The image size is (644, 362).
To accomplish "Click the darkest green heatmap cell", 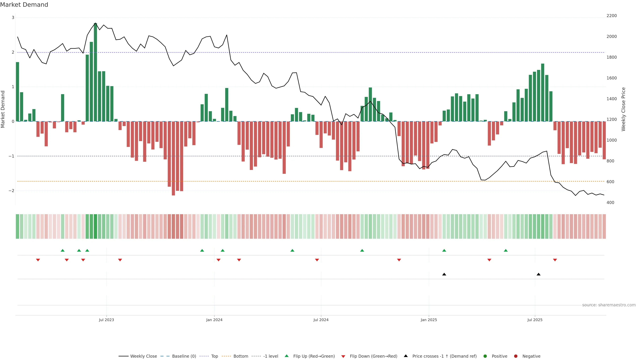I will [x=95, y=226].
